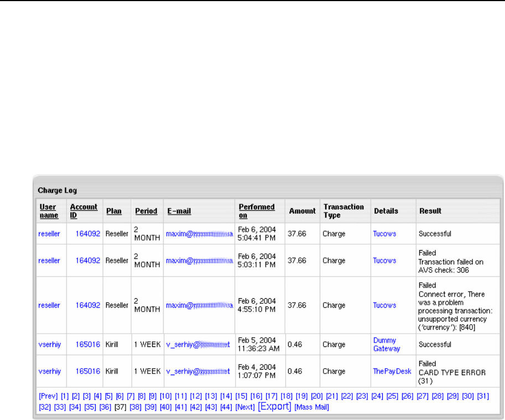The width and height of the screenshot is (505, 420).
Task: Click the [Mass Mail] link
Action: [x=311, y=407]
